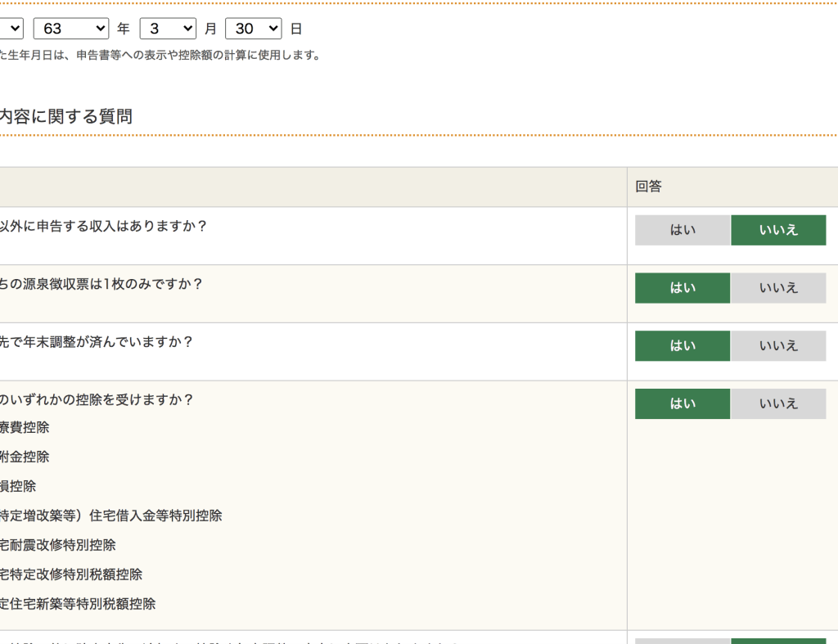Pick いいえ for いずれかの控除を受けますか
Viewport: 838px width, 644px height.
(x=778, y=403)
